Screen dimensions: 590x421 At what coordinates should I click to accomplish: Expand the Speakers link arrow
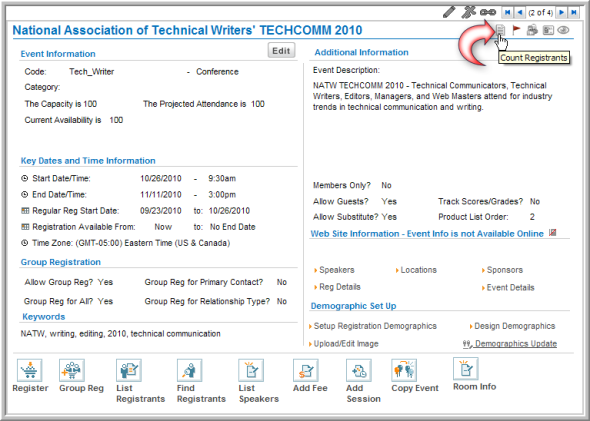click(x=316, y=271)
